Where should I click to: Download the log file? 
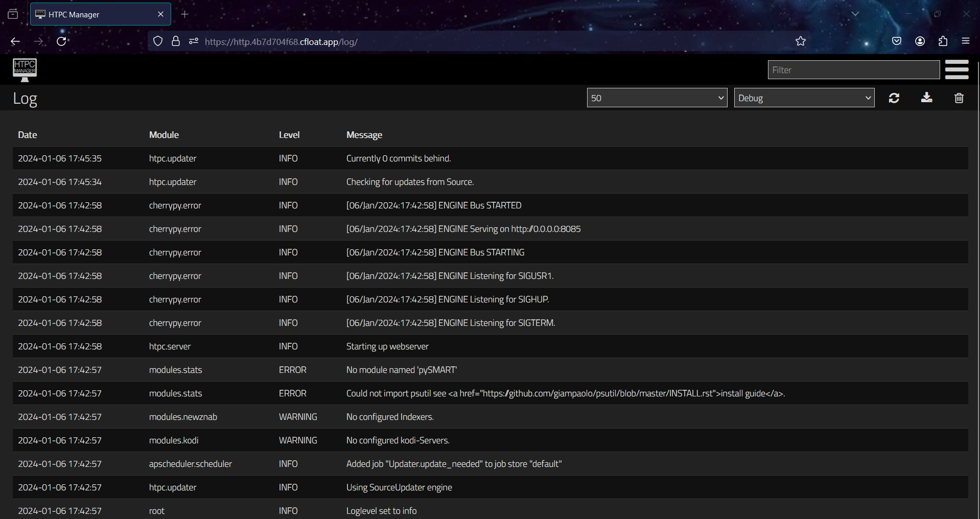click(926, 98)
